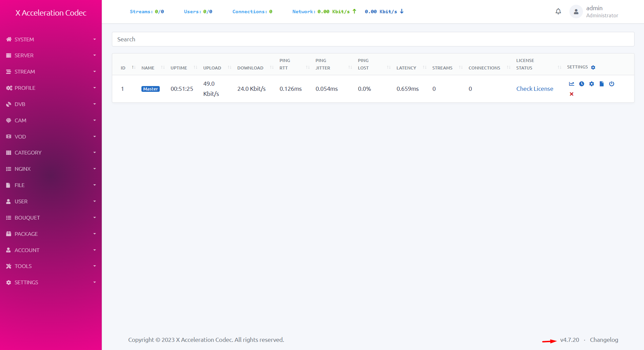
Task: Expand the STREAM menu arrow
Action: pos(95,71)
